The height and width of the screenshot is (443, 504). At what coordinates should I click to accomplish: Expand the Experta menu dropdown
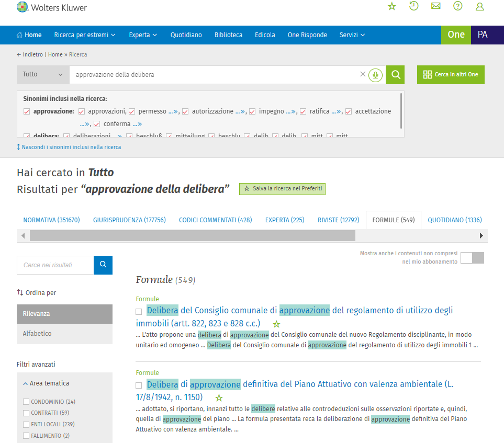click(x=143, y=35)
